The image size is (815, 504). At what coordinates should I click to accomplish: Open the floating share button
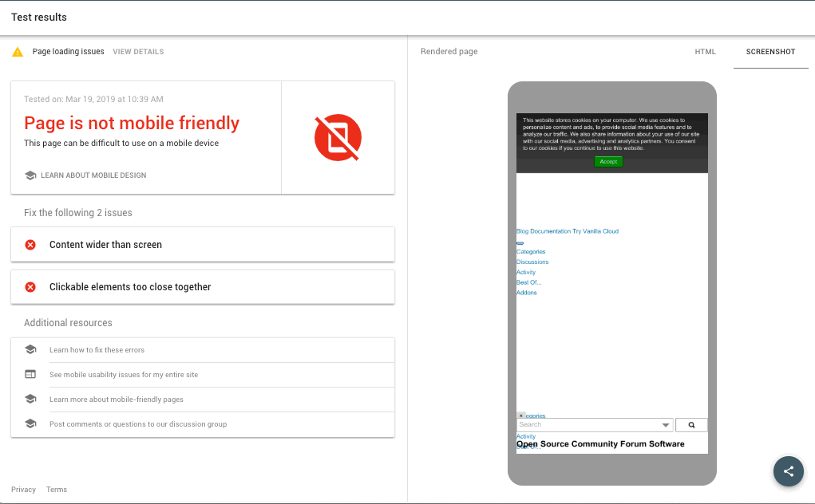click(788, 471)
